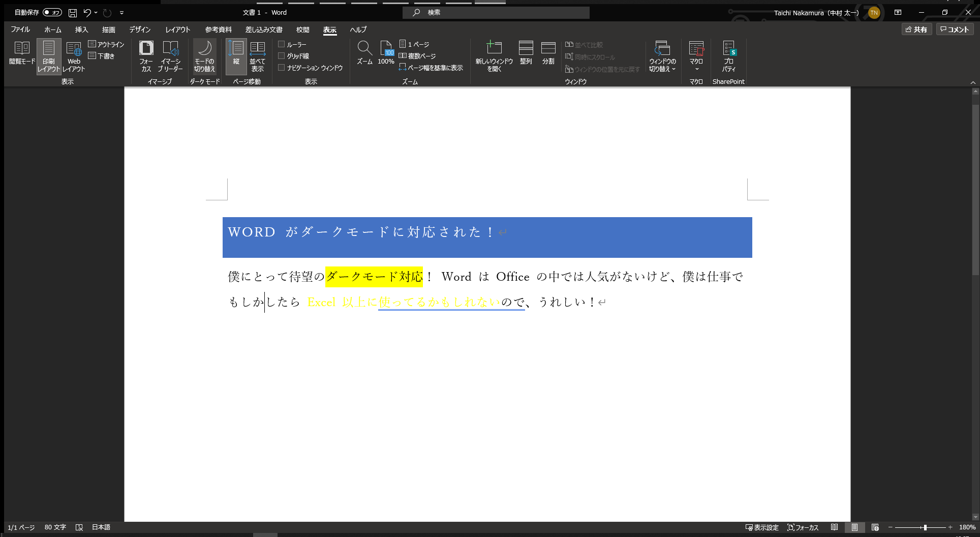Click in the search (検索) box
980x537 pixels.
496,13
